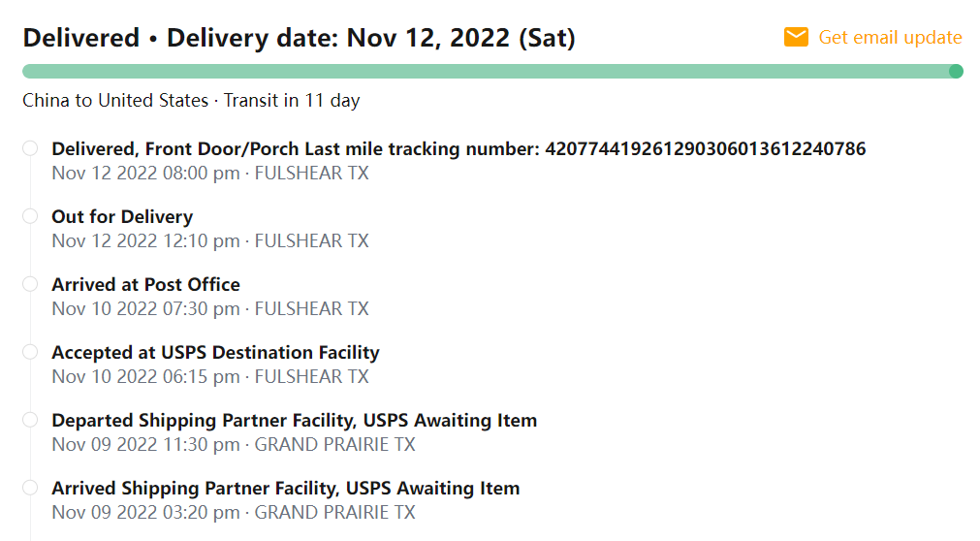
Task: Click the Get email update link
Action: [890, 38]
